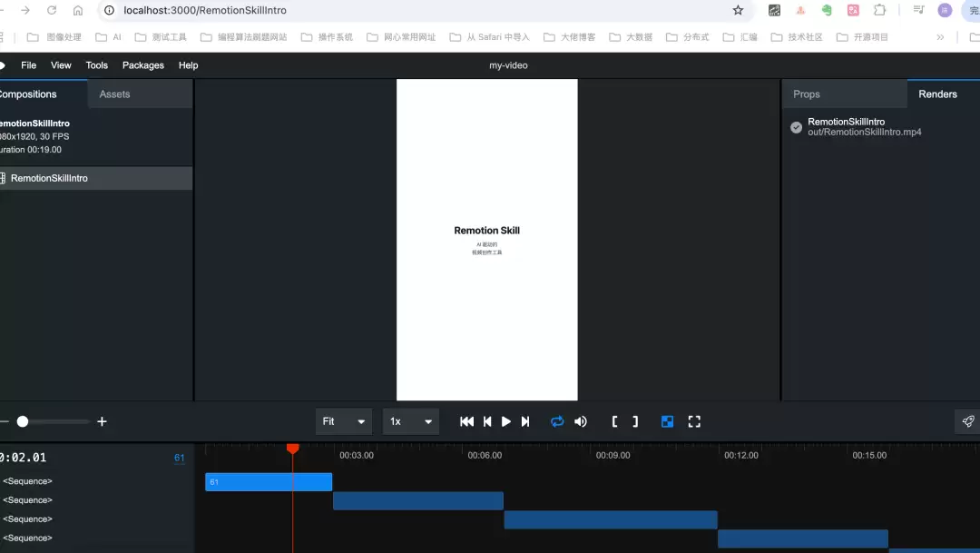980x553 pixels.
Task: Open the 测试工具 bookmarks folder
Action: pyautogui.click(x=162, y=37)
